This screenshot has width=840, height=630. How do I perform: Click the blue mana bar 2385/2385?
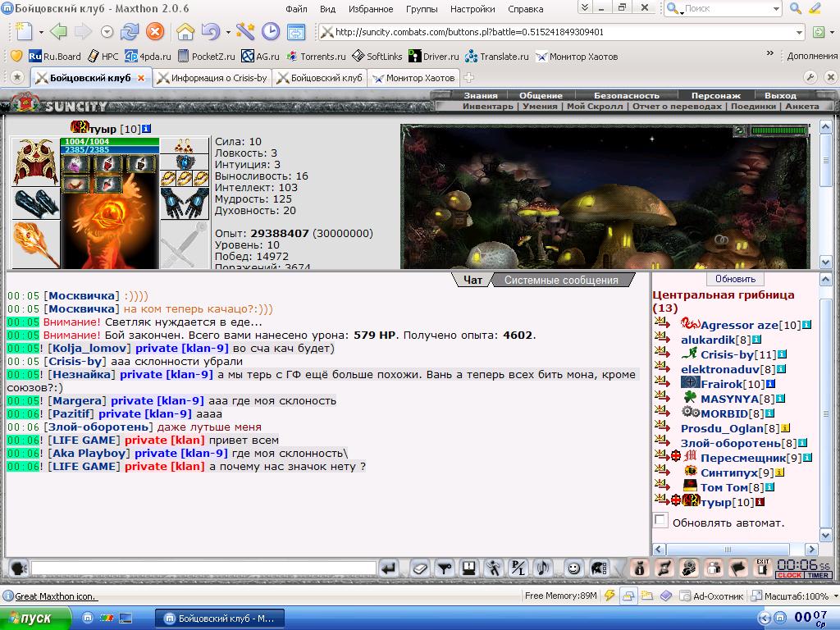109,149
